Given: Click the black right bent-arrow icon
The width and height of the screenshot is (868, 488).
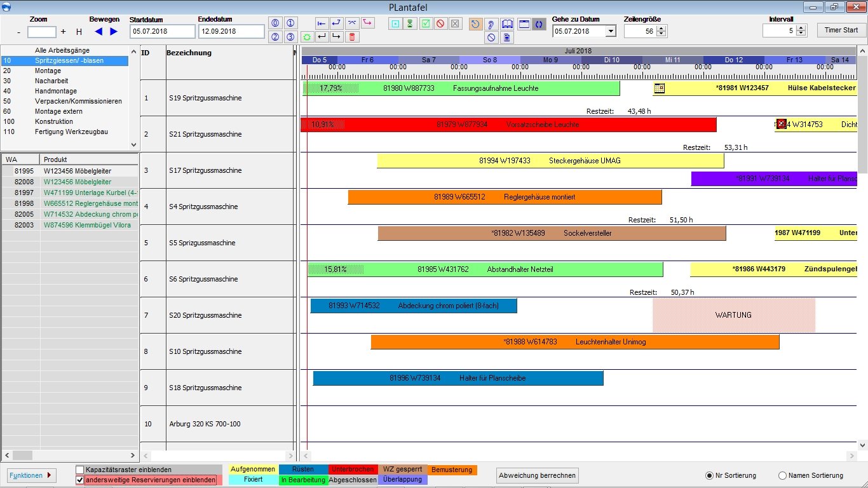Looking at the screenshot, I should [x=337, y=37].
